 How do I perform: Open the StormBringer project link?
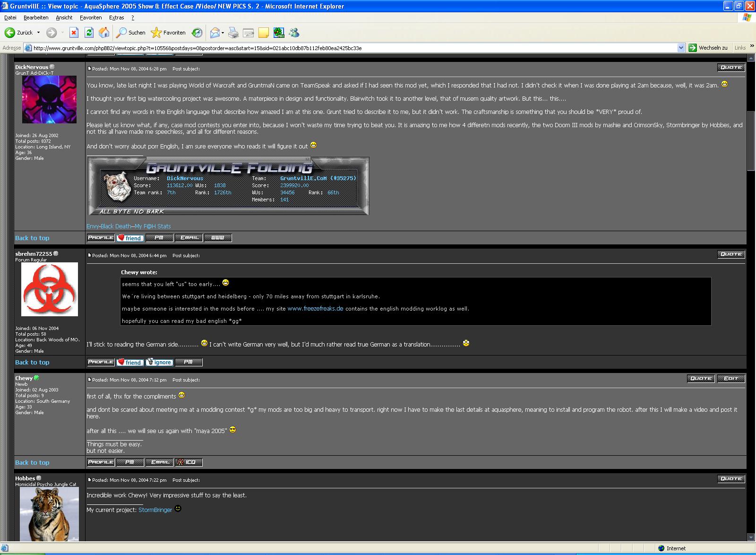(x=155, y=510)
